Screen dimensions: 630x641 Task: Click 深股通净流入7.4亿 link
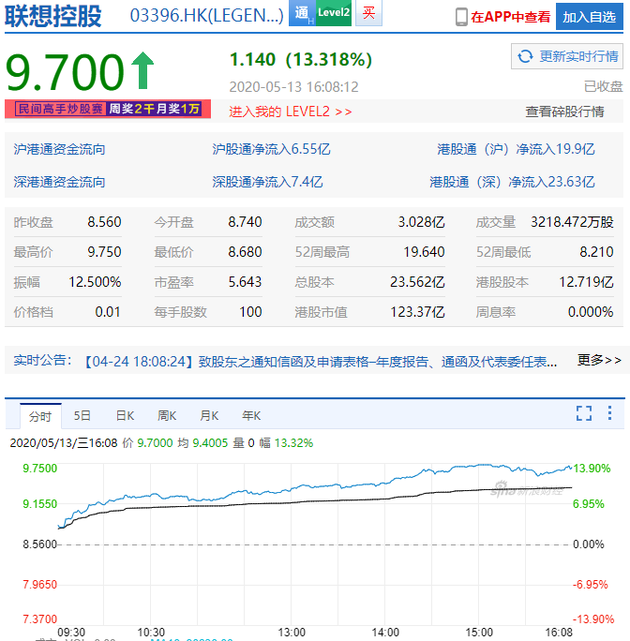point(267,182)
